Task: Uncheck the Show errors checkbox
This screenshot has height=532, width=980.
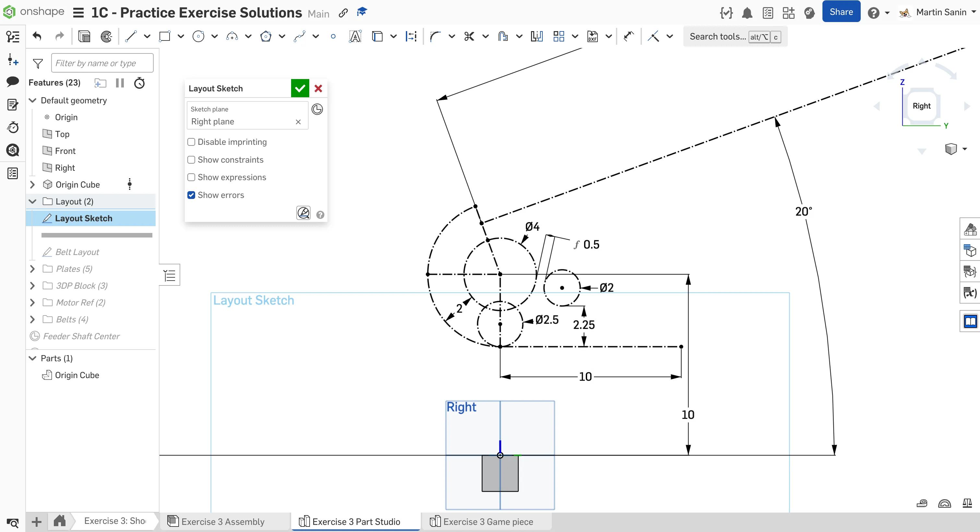Action: click(191, 195)
